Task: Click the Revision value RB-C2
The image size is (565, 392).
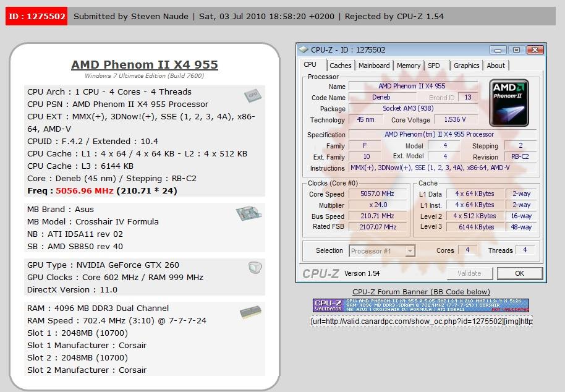Action: [x=520, y=156]
